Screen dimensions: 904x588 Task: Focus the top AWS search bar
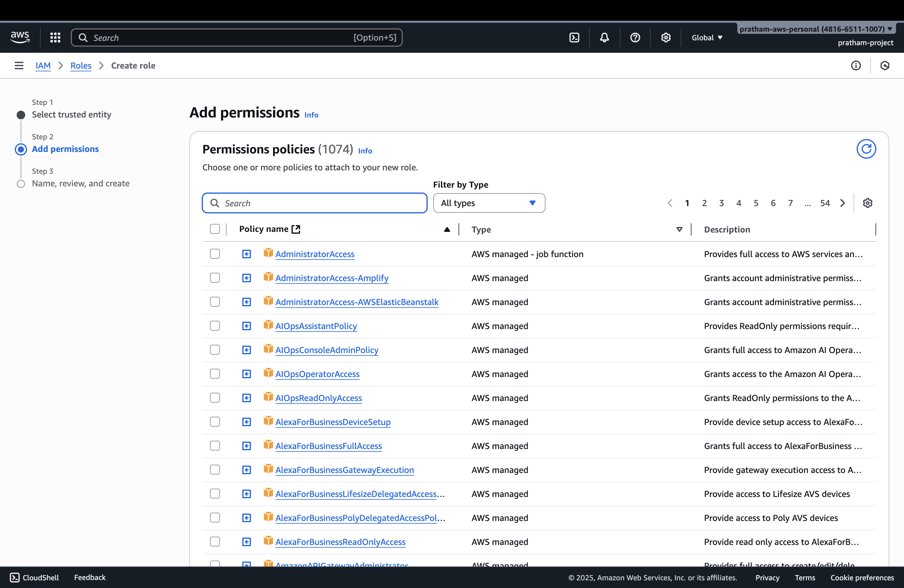click(237, 37)
